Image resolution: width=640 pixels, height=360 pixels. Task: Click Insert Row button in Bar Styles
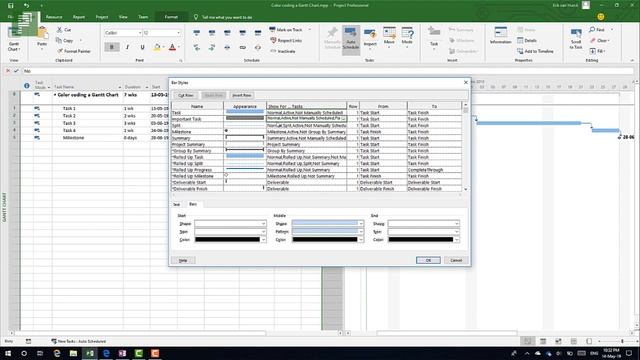pos(242,95)
